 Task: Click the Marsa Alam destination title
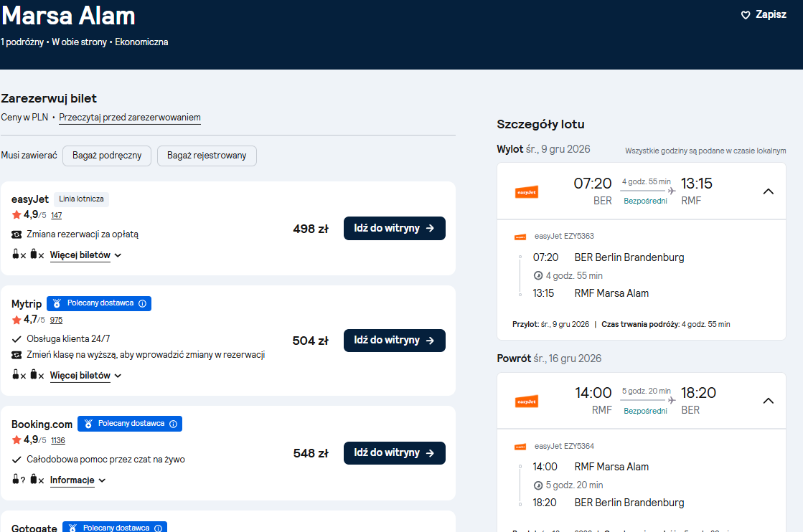68,15
